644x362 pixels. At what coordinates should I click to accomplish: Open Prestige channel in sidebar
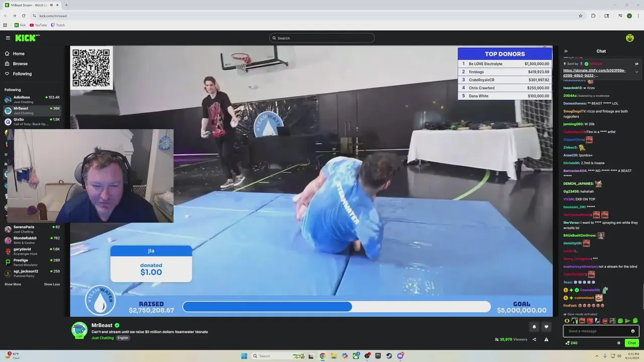click(x=32, y=262)
